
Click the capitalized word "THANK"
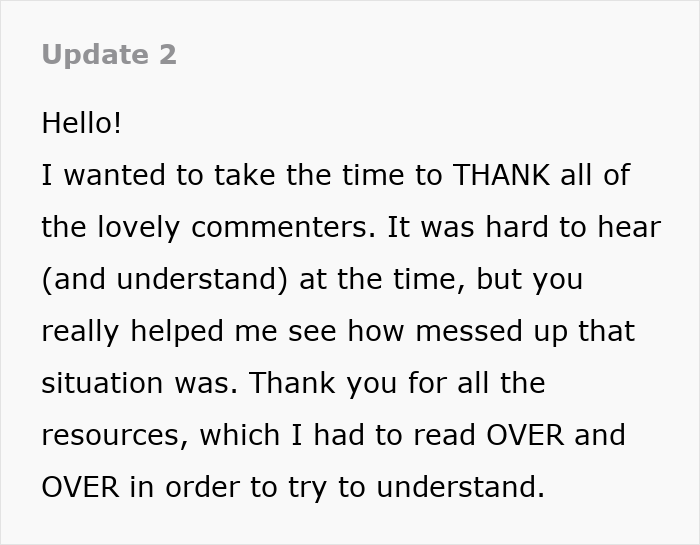pos(502,175)
